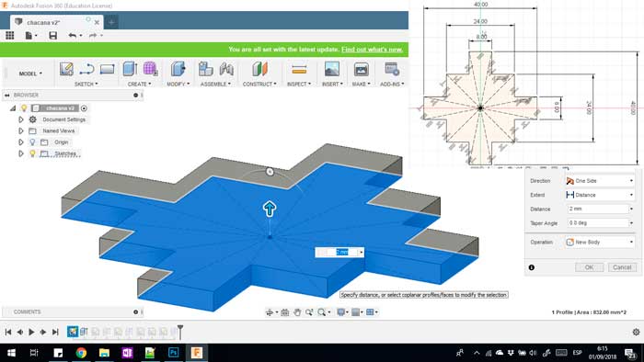644x362 pixels.
Task: Expand the Sketches node
Action: [x=21, y=153]
